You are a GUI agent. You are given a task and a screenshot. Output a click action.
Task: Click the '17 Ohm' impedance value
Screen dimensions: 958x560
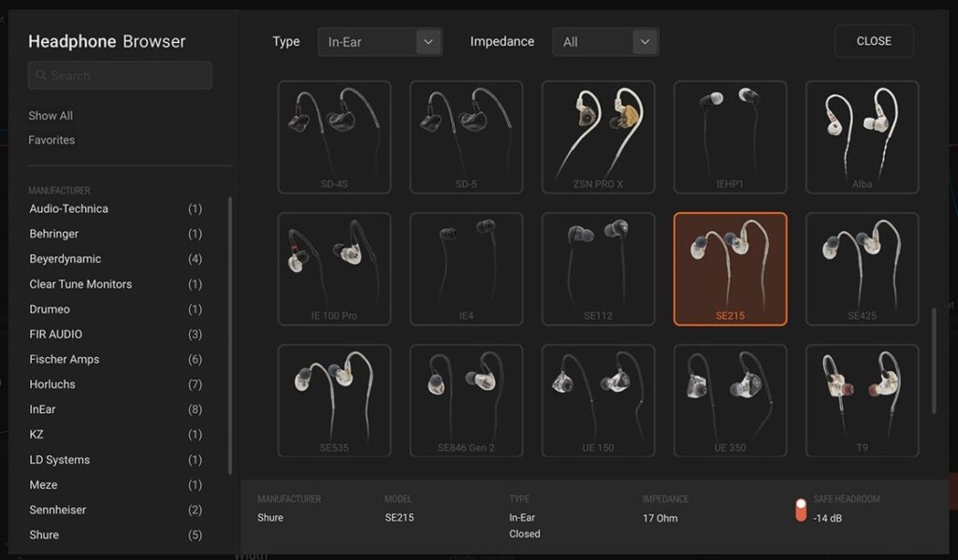660,518
